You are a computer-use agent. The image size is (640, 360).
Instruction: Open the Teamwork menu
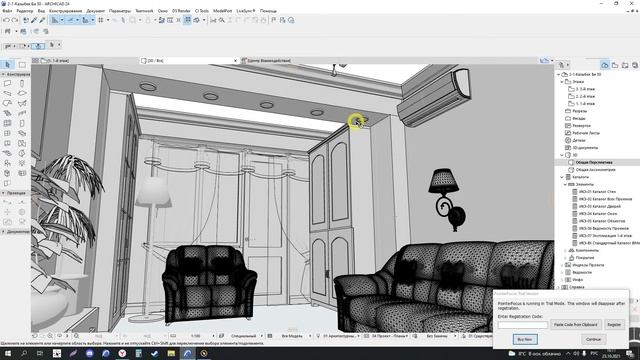click(x=144, y=11)
